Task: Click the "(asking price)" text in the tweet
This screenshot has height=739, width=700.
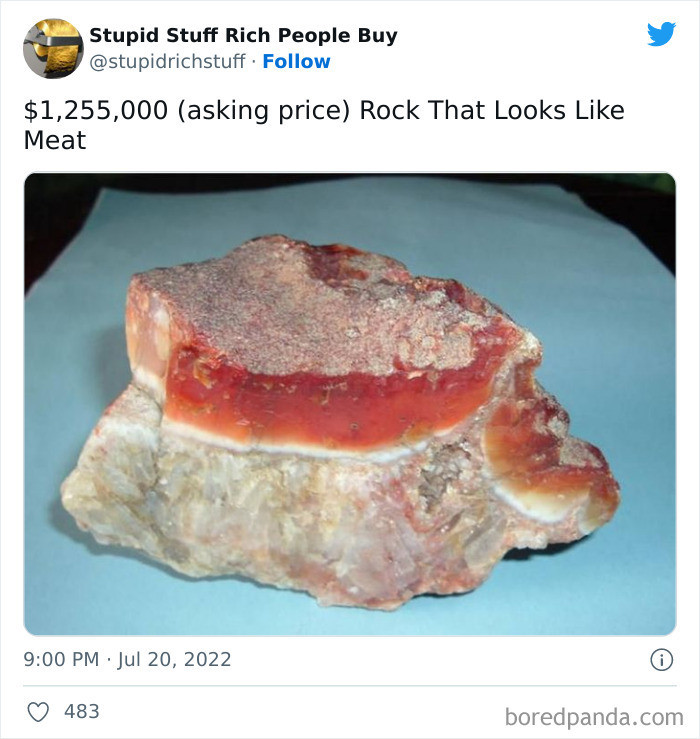Action: 265,110
